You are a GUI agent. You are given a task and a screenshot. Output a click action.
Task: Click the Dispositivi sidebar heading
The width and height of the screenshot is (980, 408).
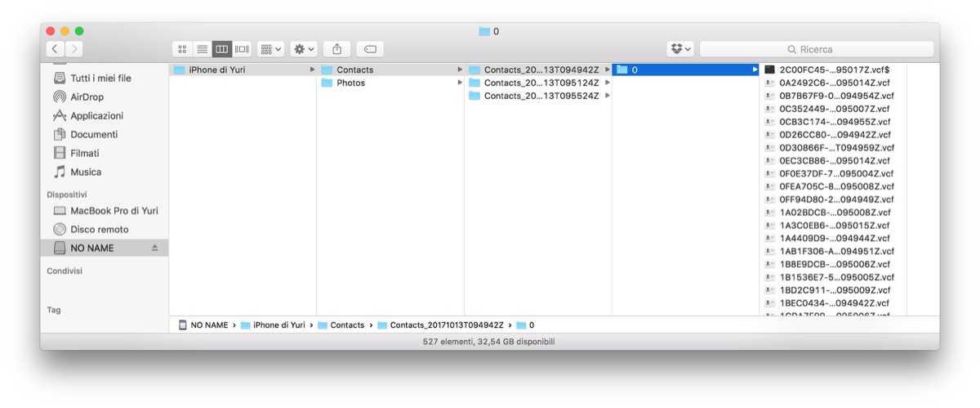point(67,195)
